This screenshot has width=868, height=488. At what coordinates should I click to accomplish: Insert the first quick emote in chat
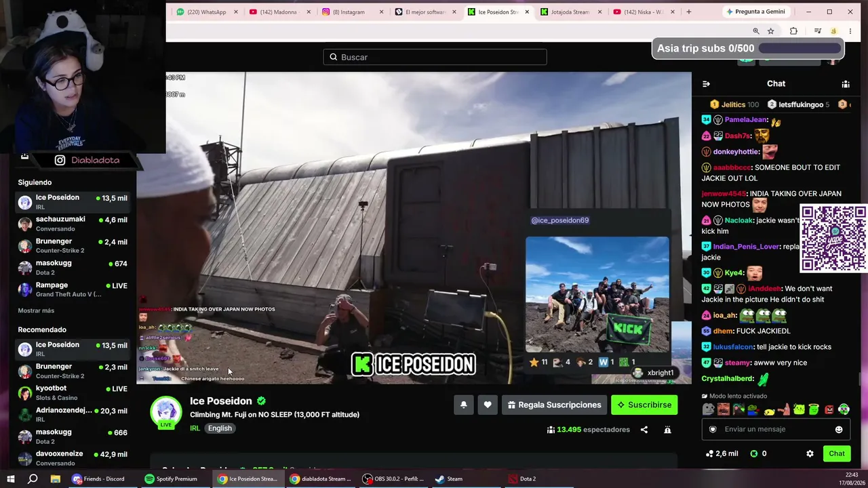click(708, 409)
